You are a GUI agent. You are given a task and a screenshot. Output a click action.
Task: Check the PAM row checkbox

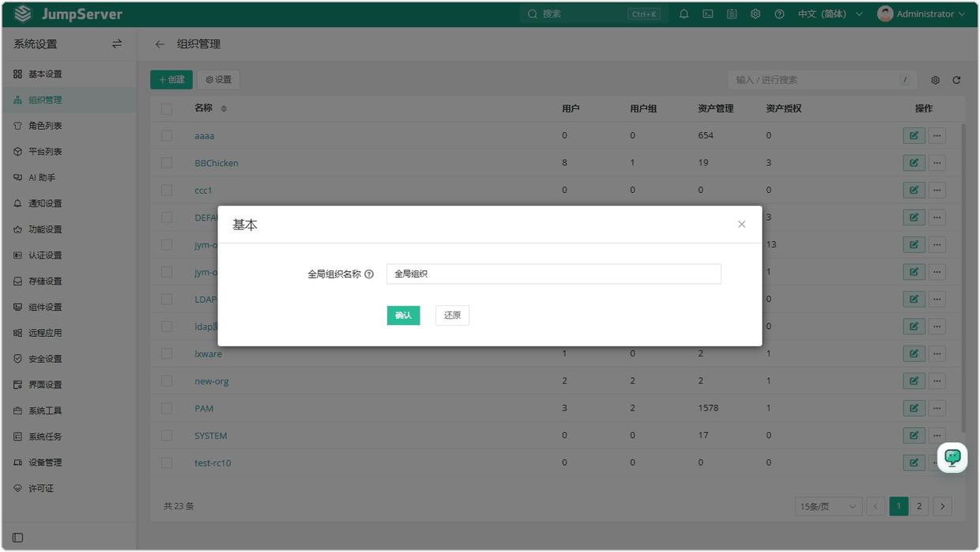(167, 408)
